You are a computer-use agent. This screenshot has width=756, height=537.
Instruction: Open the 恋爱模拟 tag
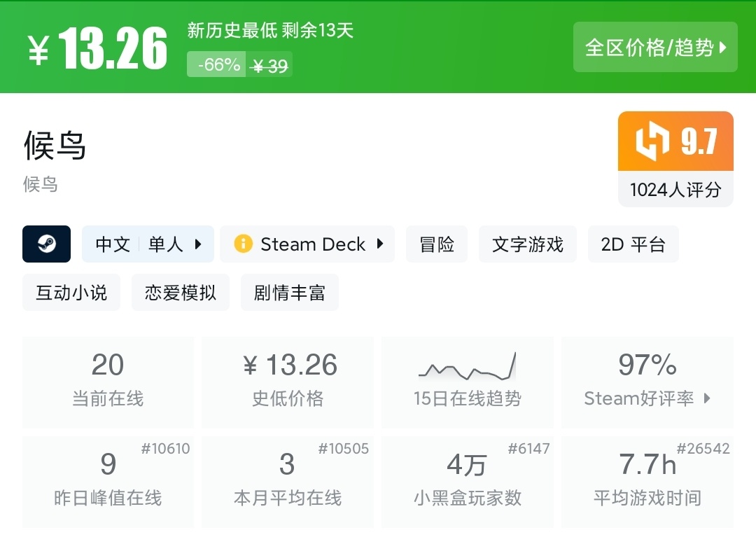pyautogui.click(x=181, y=292)
